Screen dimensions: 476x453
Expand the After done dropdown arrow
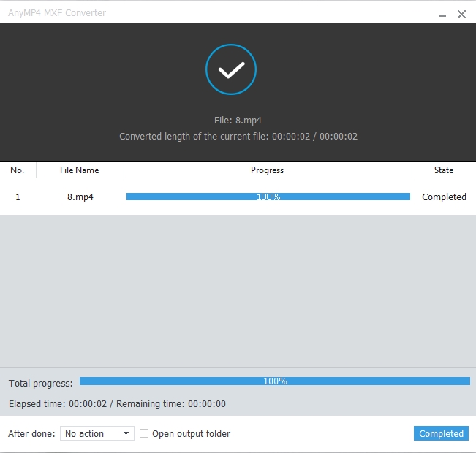tap(126, 434)
